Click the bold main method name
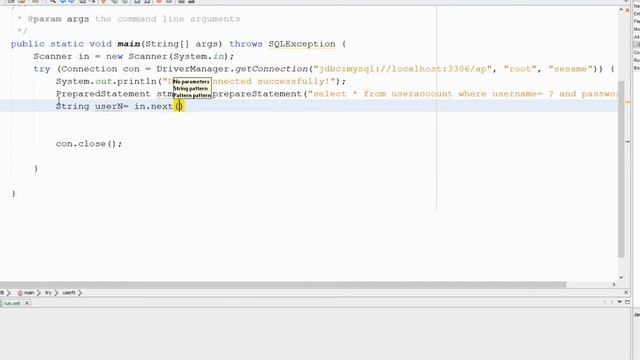The width and height of the screenshot is (640, 360). pyautogui.click(x=129, y=44)
